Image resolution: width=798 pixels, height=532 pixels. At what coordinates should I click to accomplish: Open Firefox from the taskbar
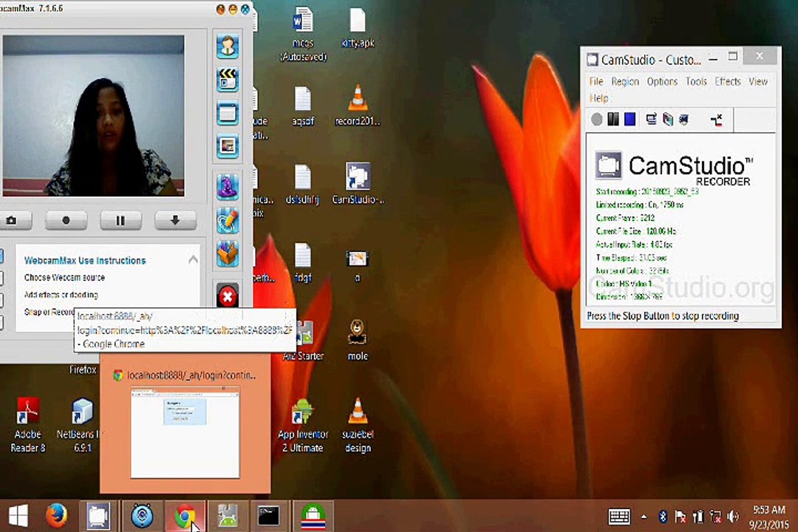tap(56, 516)
